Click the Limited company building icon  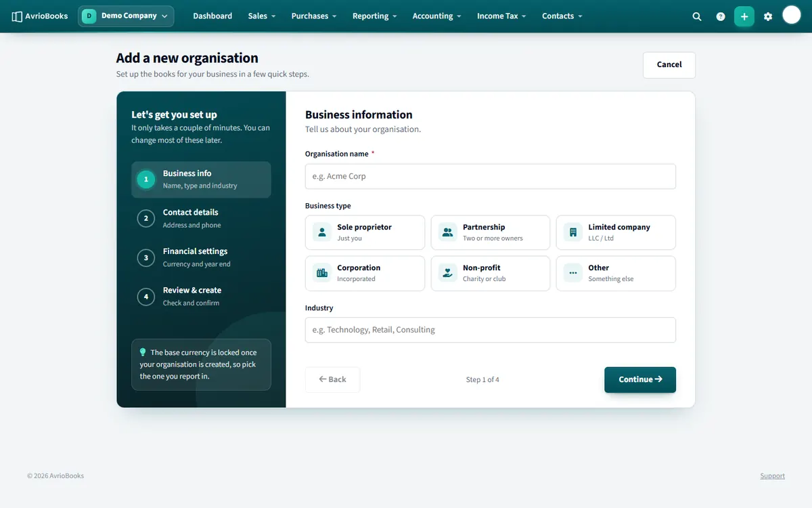[x=573, y=232]
